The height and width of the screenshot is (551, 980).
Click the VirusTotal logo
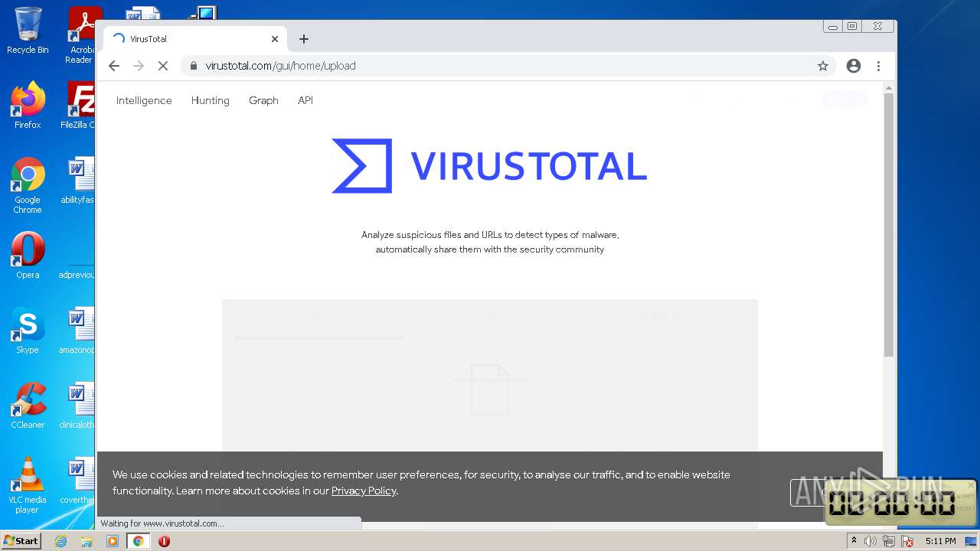click(489, 166)
